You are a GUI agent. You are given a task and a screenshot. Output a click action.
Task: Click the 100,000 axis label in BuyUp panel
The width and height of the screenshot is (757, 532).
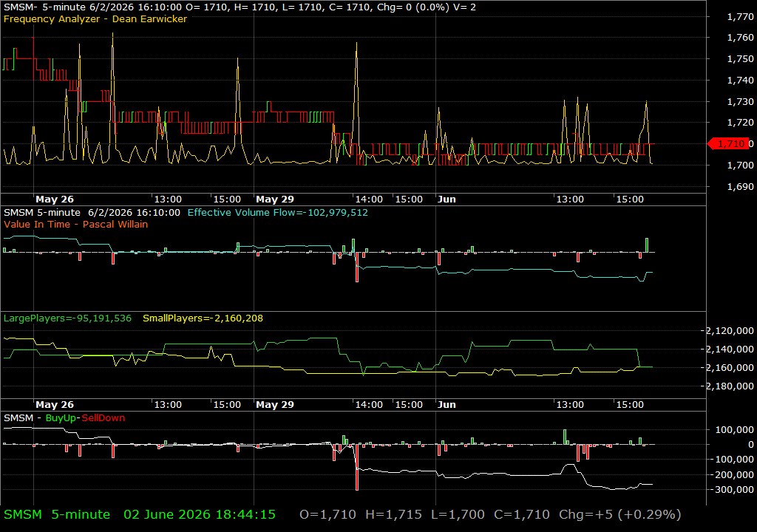click(x=734, y=429)
